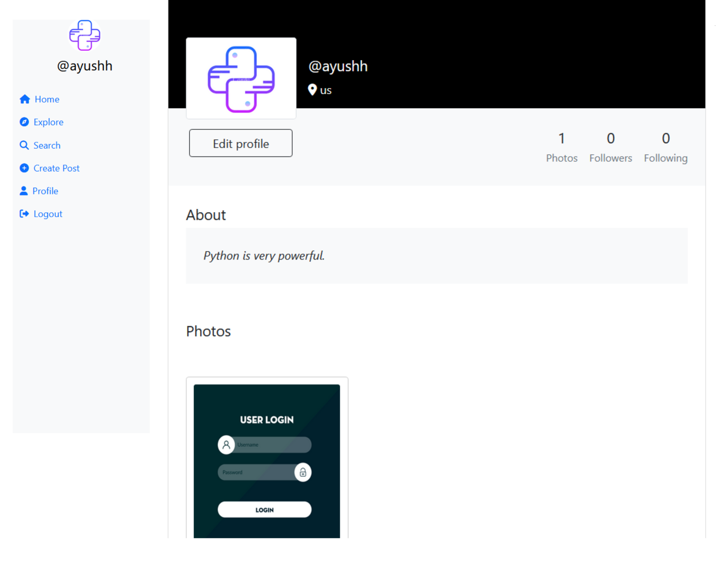
Task: Click the Home house icon in sidebar
Action: 25,99
